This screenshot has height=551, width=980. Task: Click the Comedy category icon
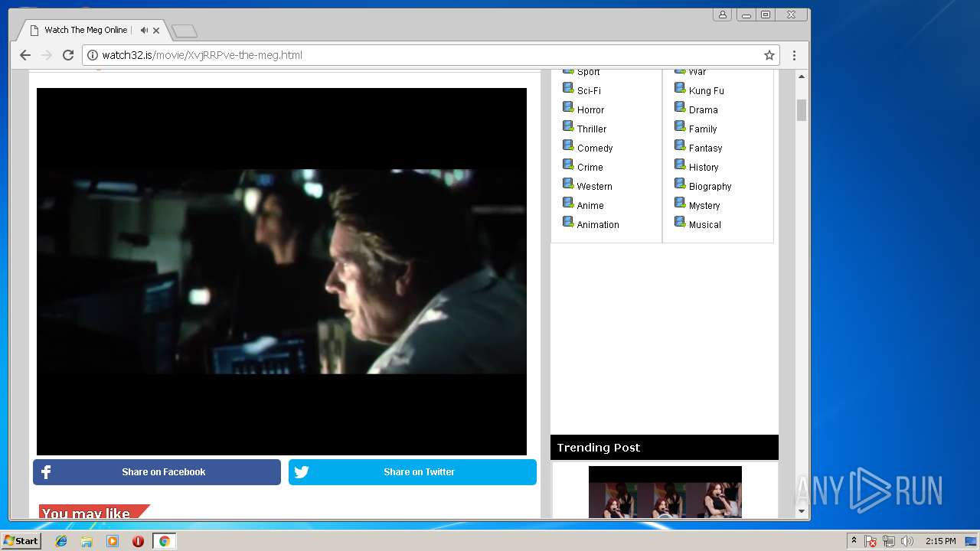tap(568, 145)
